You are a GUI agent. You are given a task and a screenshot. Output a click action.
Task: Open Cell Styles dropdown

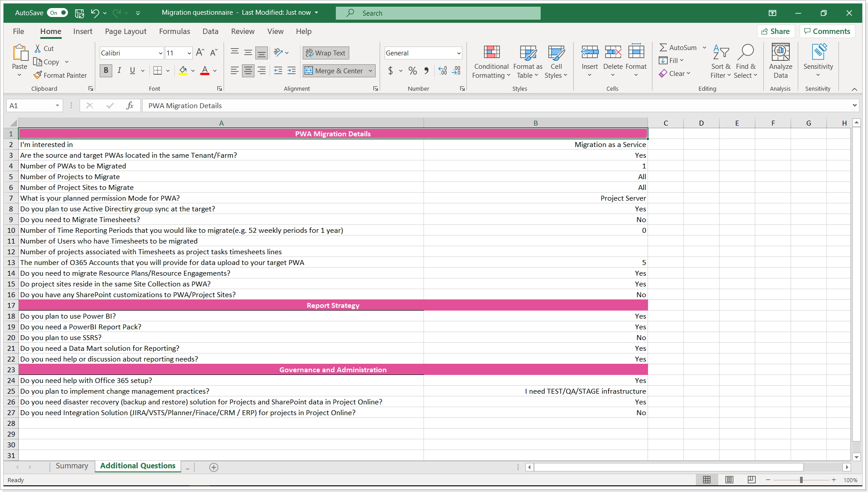pyautogui.click(x=556, y=62)
